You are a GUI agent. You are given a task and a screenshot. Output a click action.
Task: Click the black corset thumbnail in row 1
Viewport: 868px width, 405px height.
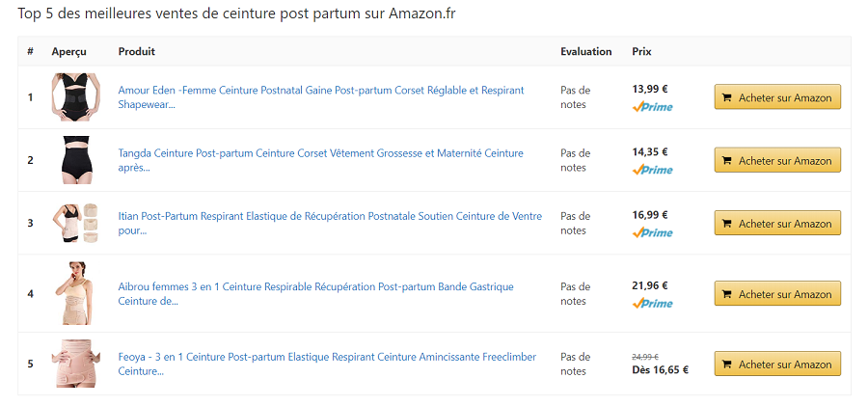click(x=76, y=97)
